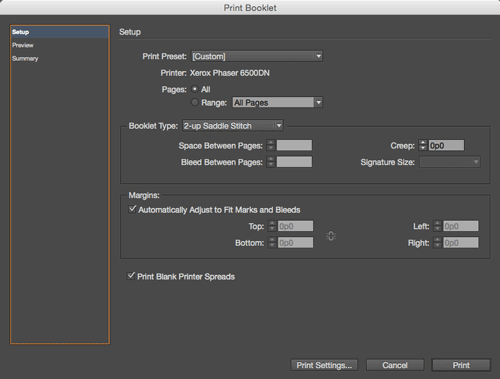Click the Space Between Pages stepper
The height and width of the screenshot is (379, 500).
[271, 145]
